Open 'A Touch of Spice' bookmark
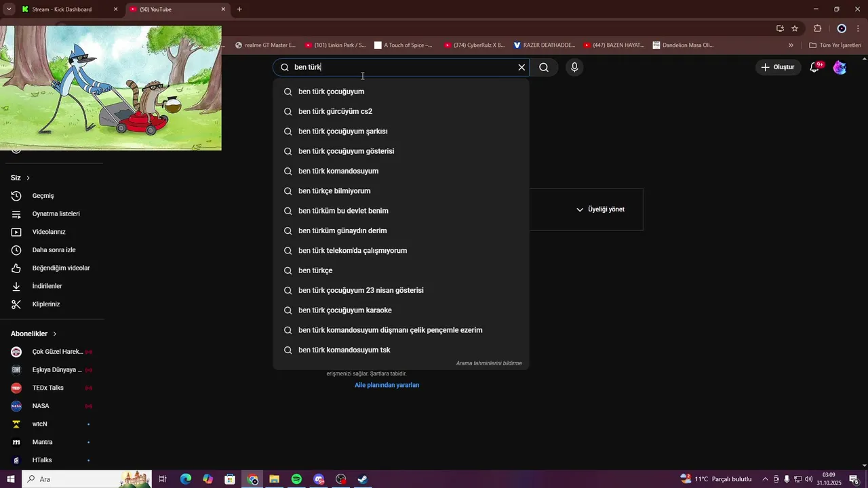 pyautogui.click(x=403, y=45)
